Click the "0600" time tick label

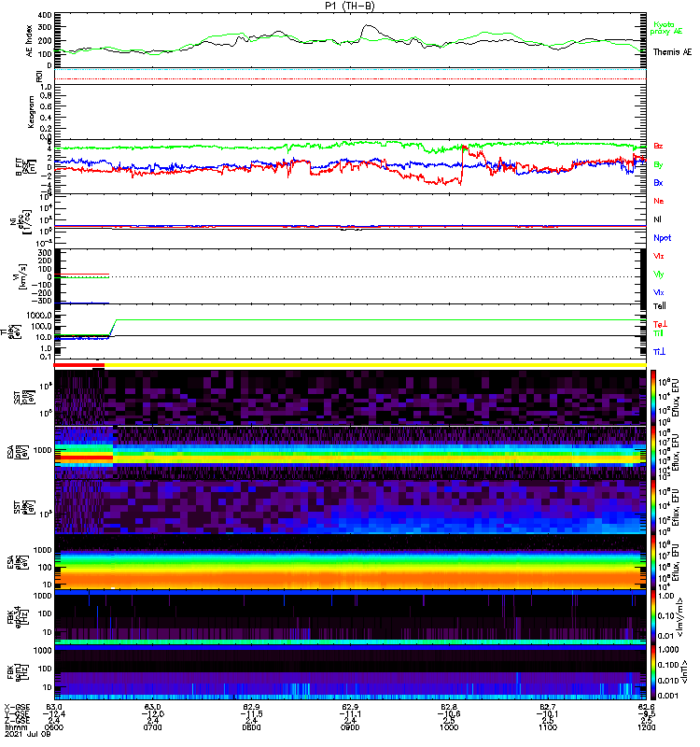[54, 727]
